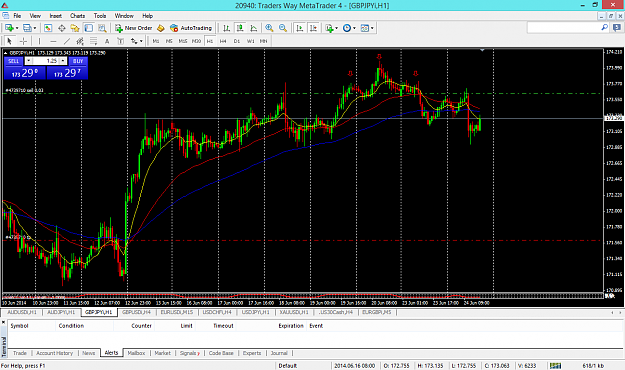The image size is (625, 370).
Task: Toggle the Navigator panel
Action: point(75,28)
